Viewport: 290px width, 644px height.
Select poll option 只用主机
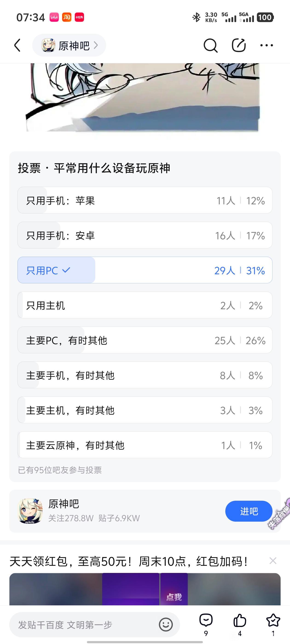(145, 305)
